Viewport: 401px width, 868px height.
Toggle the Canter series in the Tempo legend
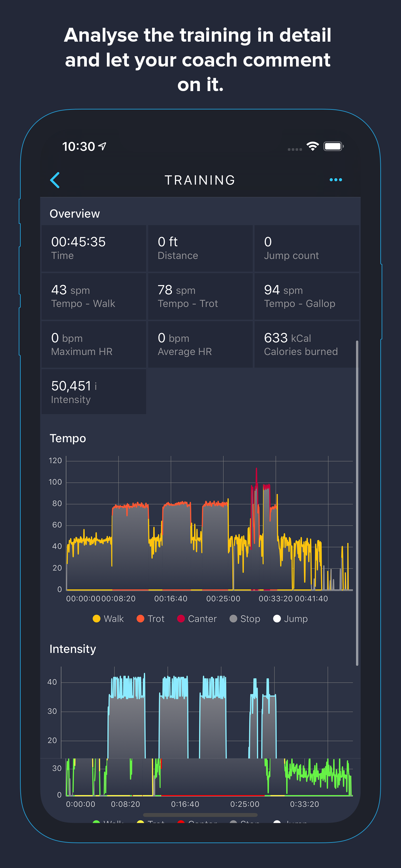click(197, 619)
